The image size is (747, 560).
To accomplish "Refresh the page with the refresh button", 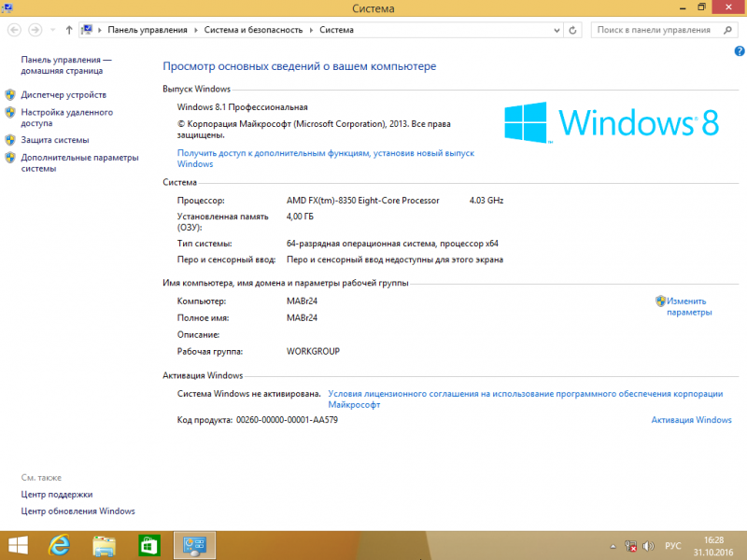I will click(572, 30).
